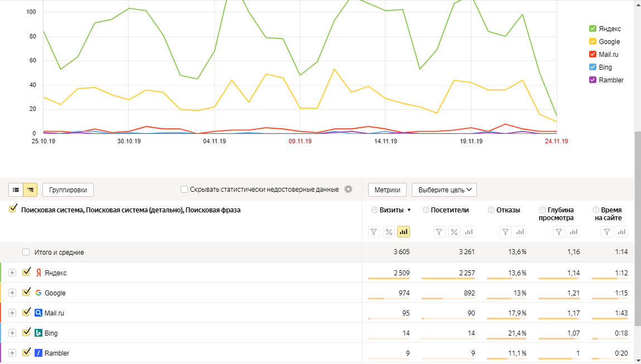Click the Google logo in the table row
641x364 pixels.
point(38,293)
